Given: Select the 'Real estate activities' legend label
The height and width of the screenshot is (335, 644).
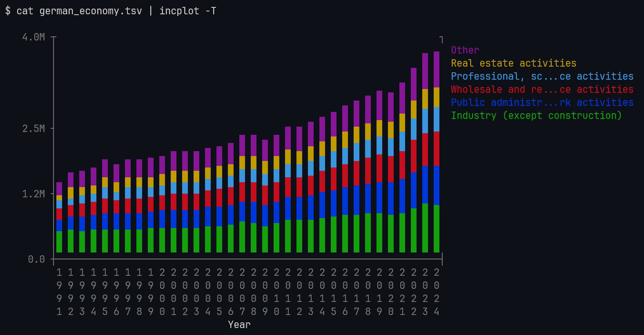Looking at the screenshot, I should pyautogui.click(x=513, y=63).
